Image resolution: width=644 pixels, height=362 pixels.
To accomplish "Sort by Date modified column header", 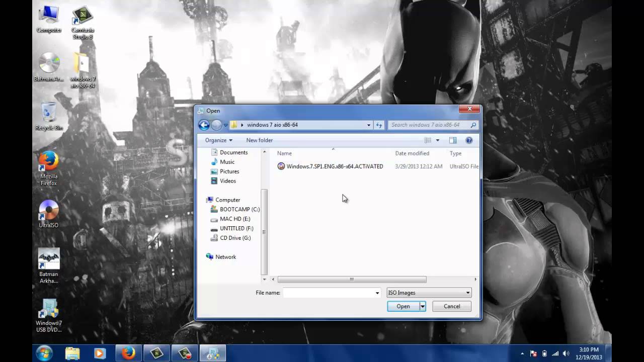I will (x=412, y=153).
